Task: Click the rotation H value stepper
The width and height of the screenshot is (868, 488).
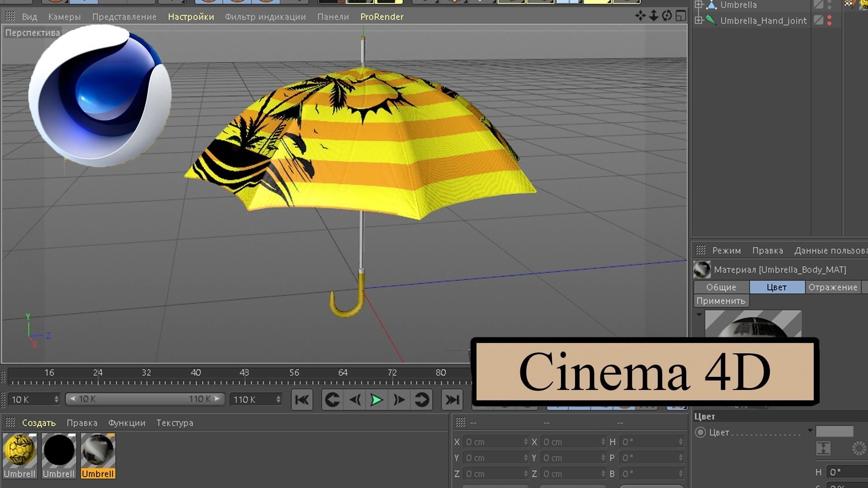Action: point(681,442)
